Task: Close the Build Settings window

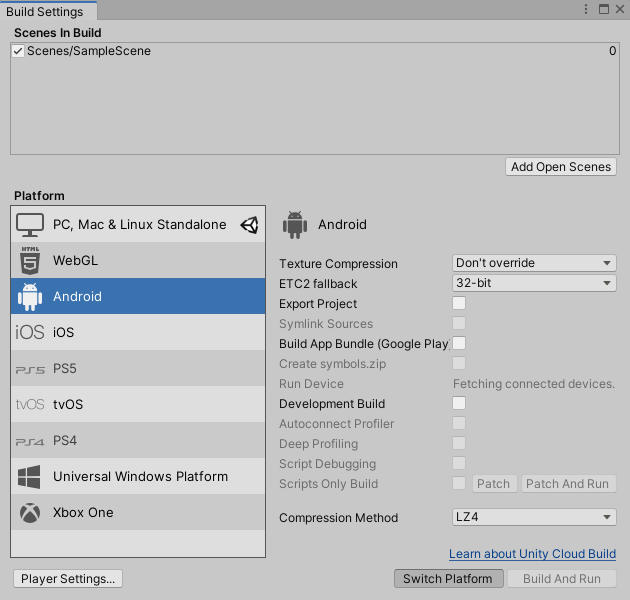Action: coord(620,9)
